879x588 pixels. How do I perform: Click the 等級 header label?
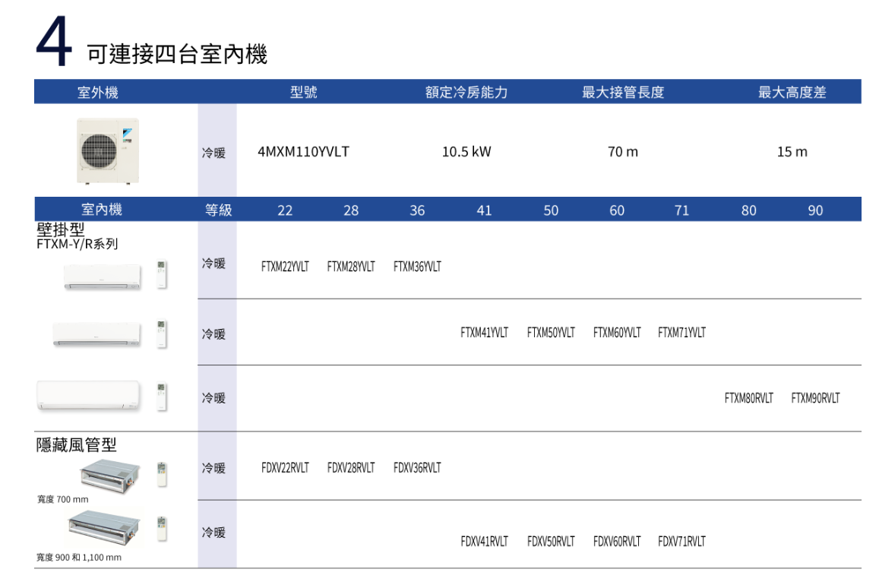pyautogui.click(x=218, y=210)
